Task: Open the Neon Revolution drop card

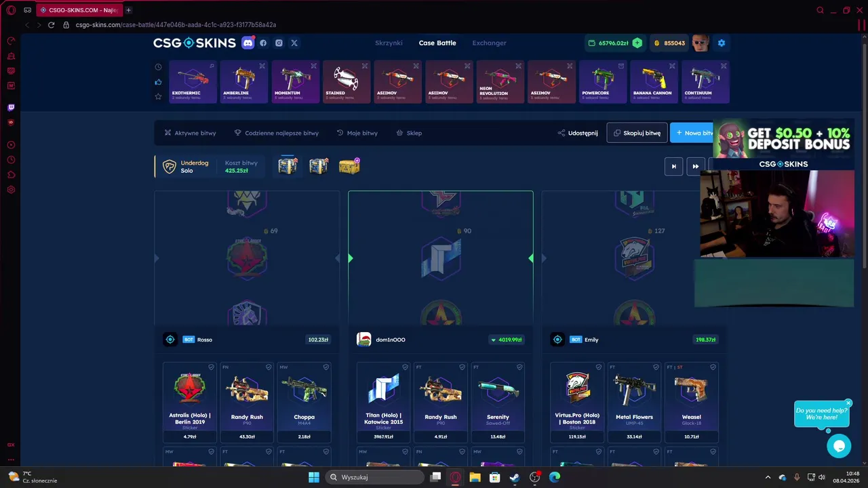Action: (500, 82)
